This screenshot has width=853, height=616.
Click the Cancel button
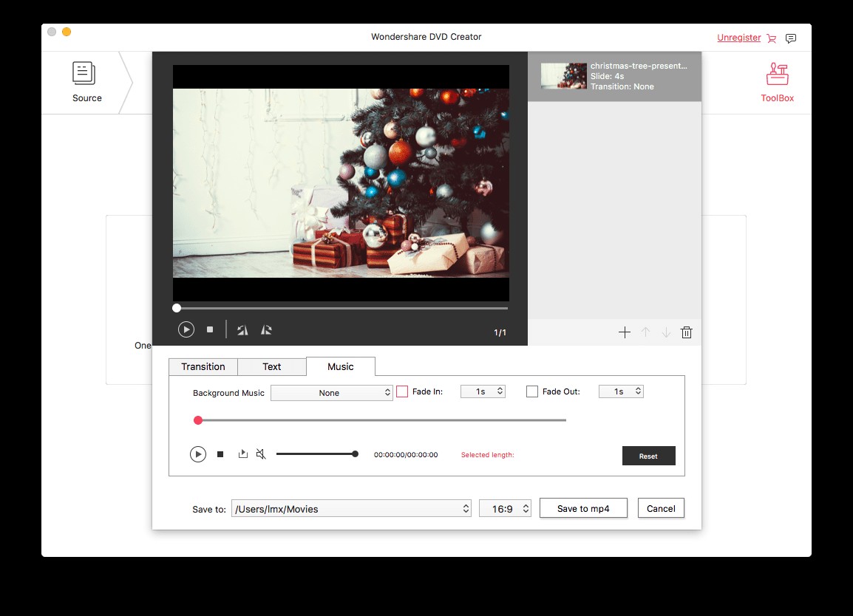click(x=661, y=508)
